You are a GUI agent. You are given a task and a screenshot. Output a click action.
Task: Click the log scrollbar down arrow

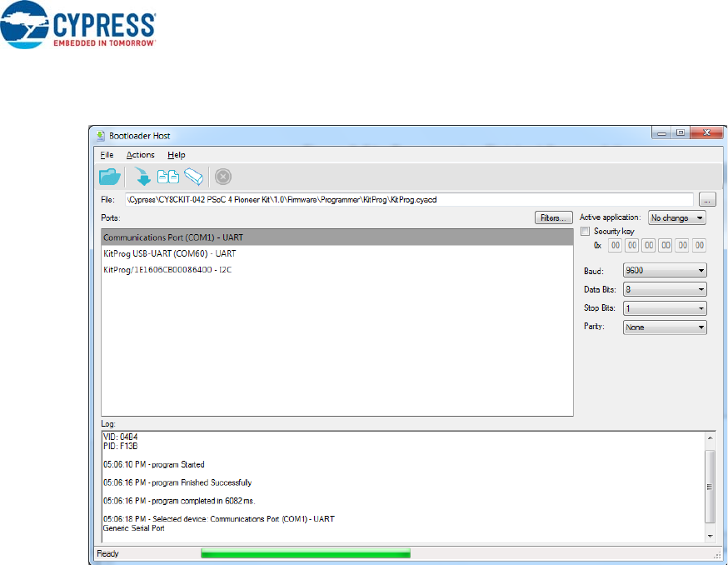(710, 536)
